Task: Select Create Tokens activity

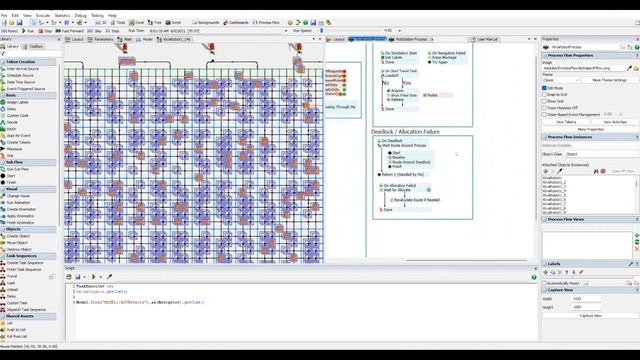Action: (x=18, y=142)
